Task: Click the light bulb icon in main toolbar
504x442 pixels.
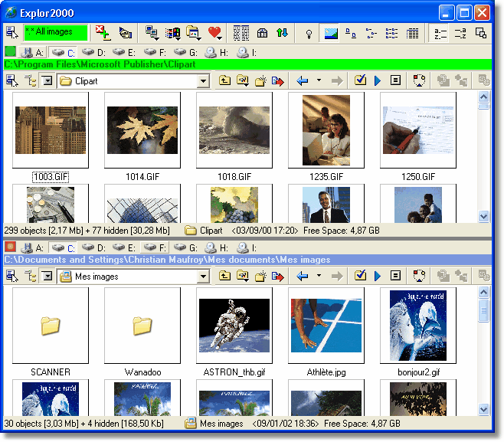Action: pyautogui.click(x=309, y=34)
